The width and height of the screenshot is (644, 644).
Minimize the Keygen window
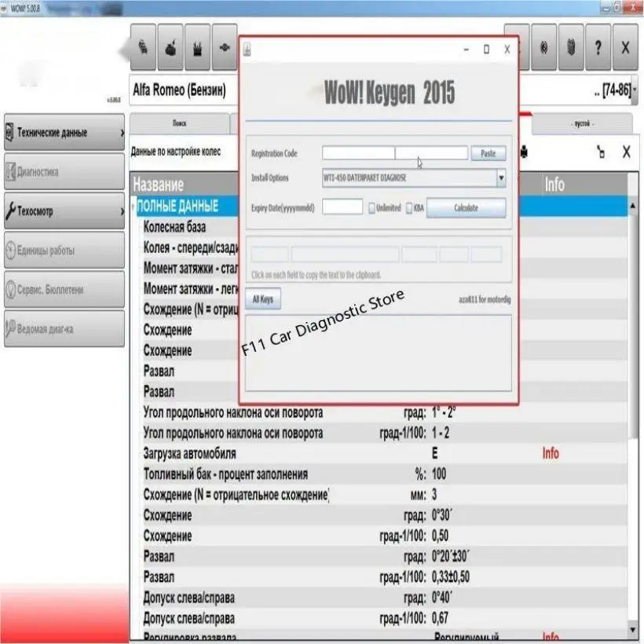(x=467, y=49)
